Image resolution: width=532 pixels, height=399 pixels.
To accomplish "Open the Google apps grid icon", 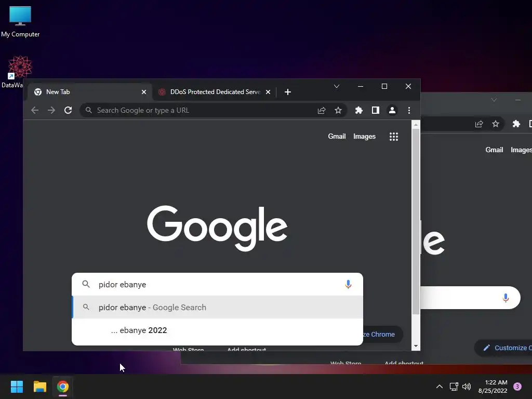I will click(x=394, y=137).
